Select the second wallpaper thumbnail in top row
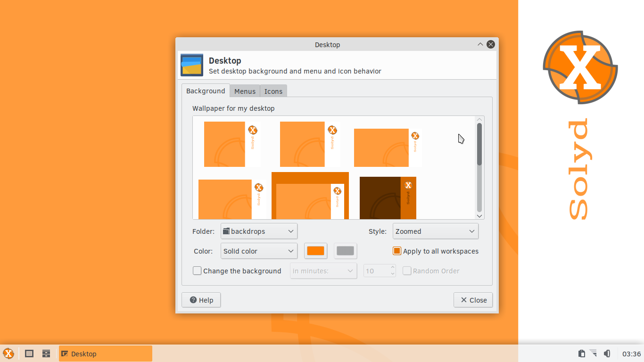644x362 pixels. point(310,144)
